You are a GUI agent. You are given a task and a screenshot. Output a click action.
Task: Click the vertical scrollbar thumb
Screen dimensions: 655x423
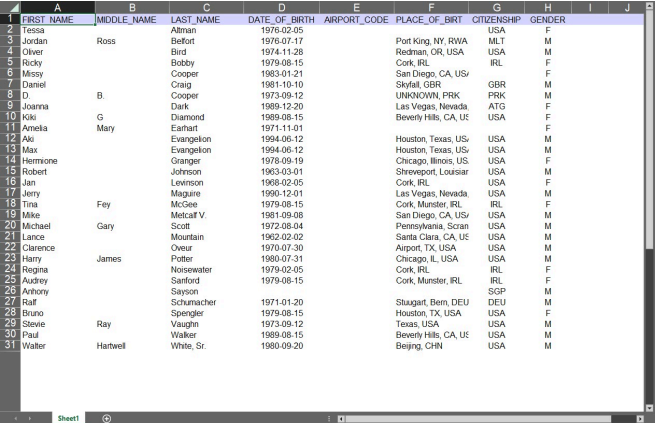(650, 129)
